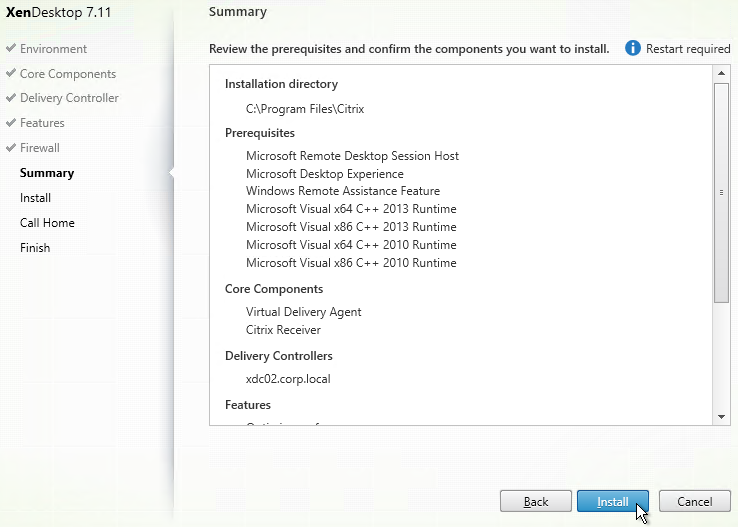The image size is (738, 527).
Task: Click the summary list scroll up arrow
Action: [721, 74]
